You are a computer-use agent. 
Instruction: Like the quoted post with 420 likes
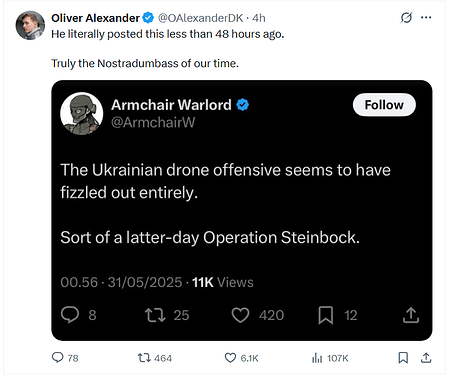[x=240, y=315]
